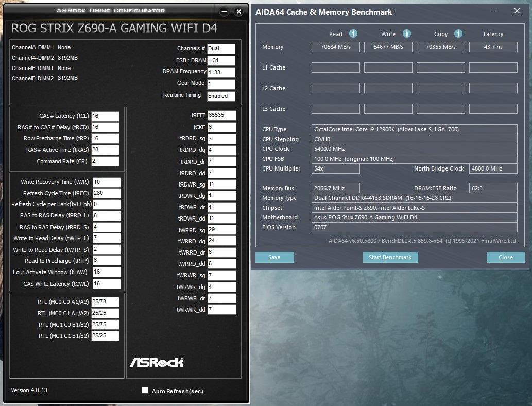
Task: Select the tRDRD_dg value field
Action: coord(221,150)
